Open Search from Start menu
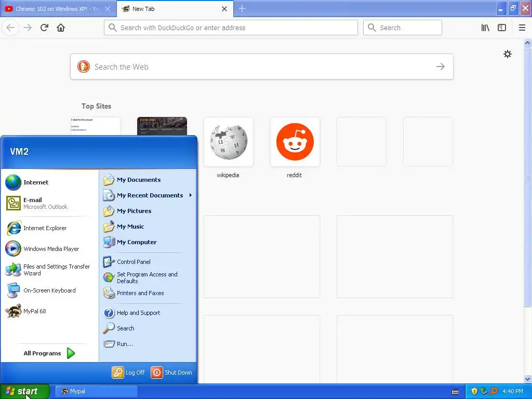 pyautogui.click(x=148, y=328)
